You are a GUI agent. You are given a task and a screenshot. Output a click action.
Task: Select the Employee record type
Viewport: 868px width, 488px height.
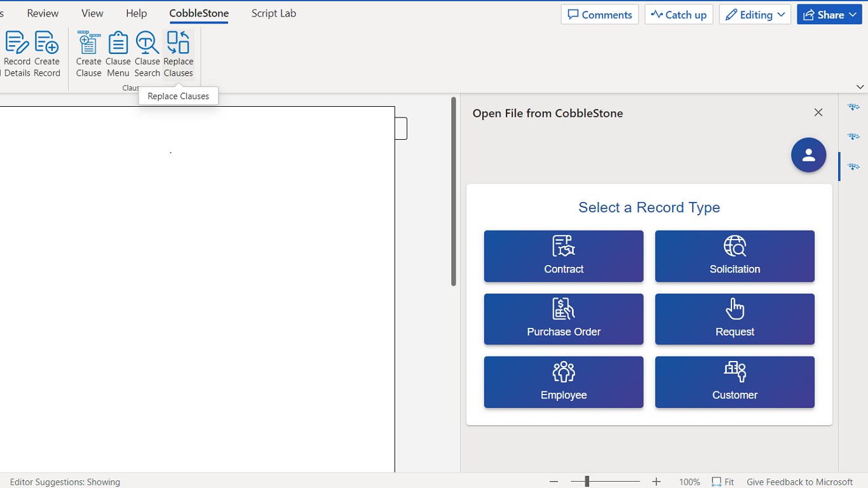564,382
